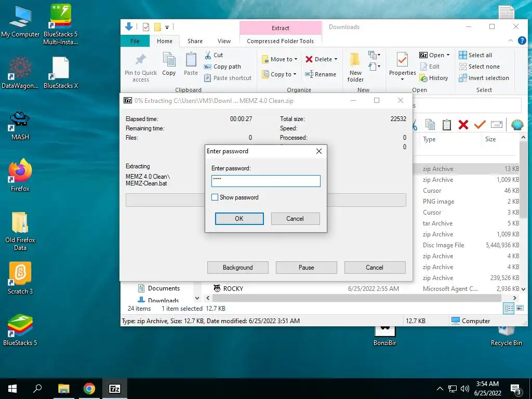This screenshot has height=399, width=532.
Task: Click Select none in the ribbon
Action: tap(480, 66)
